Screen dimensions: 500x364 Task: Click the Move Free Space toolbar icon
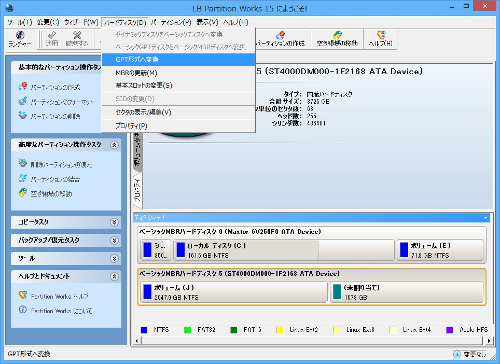(337, 39)
